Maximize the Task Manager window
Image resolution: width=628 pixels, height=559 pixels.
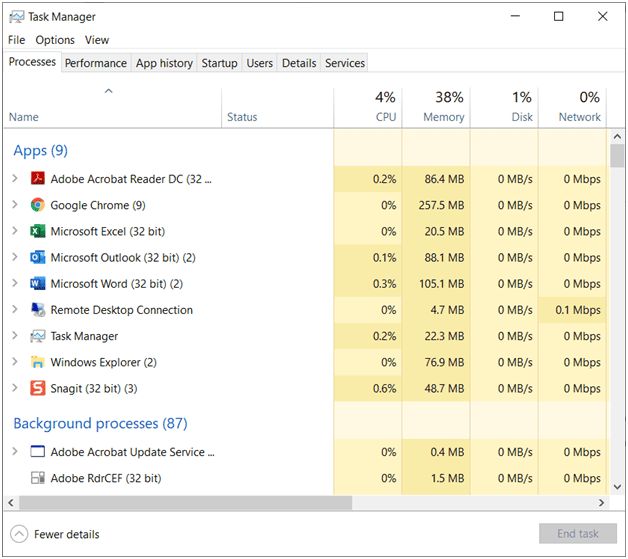point(558,16)
